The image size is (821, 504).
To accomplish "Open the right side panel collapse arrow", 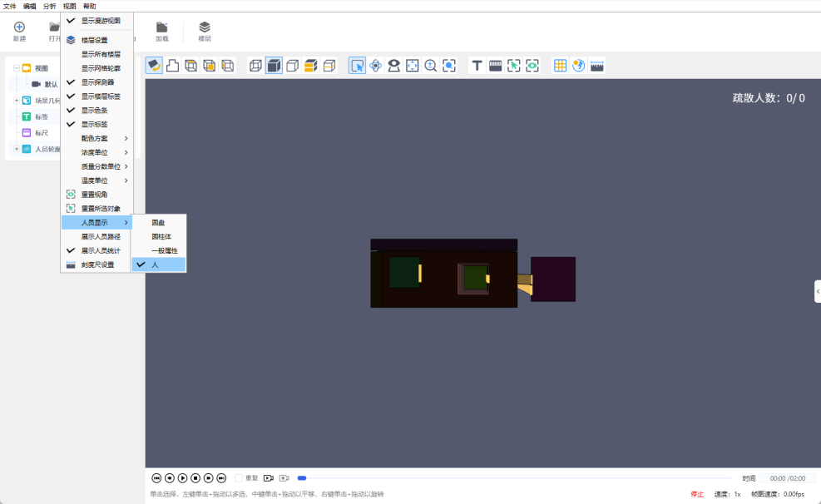I will pos(818,292).
